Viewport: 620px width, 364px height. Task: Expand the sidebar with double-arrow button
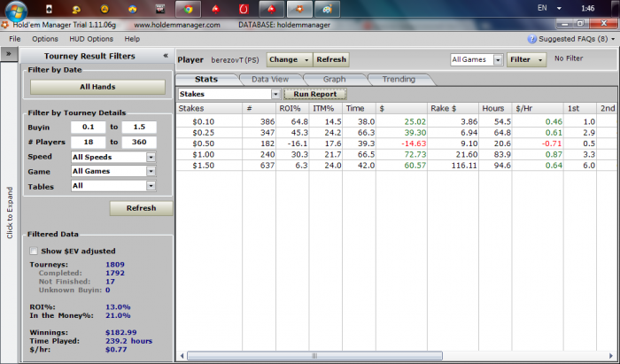(x=9, y=54)
